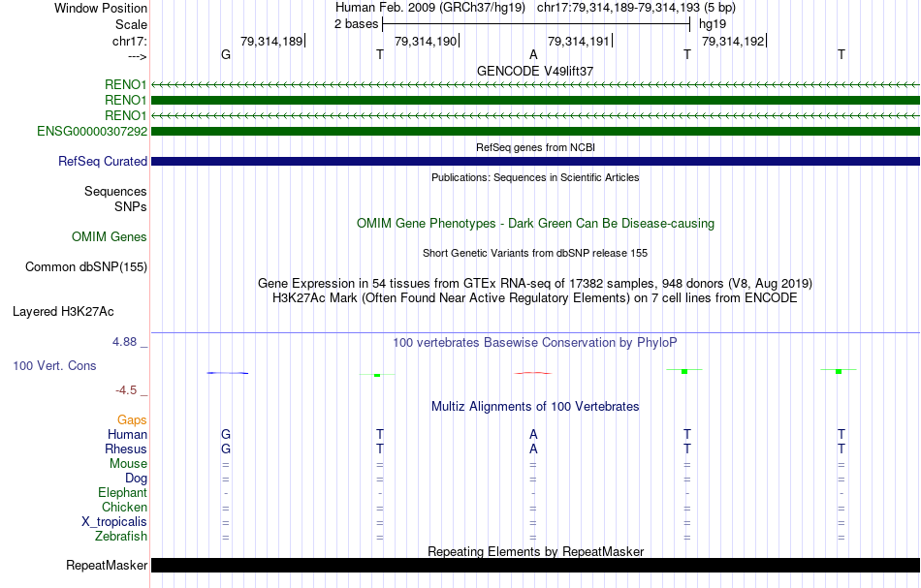Select the Chicken alignment row label
This screenshot has width=921, height=588.
(x=124, y=507)
